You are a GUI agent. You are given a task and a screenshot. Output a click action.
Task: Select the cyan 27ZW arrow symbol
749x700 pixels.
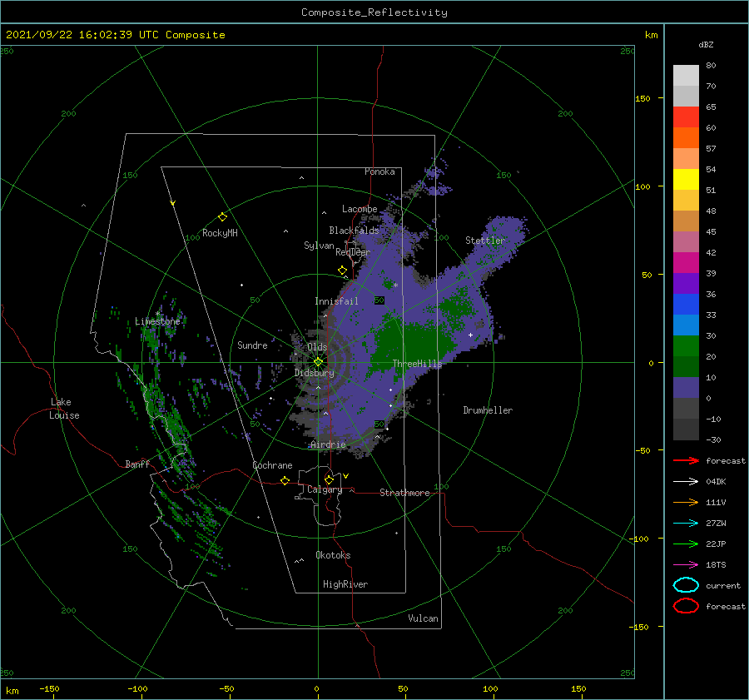686,524
